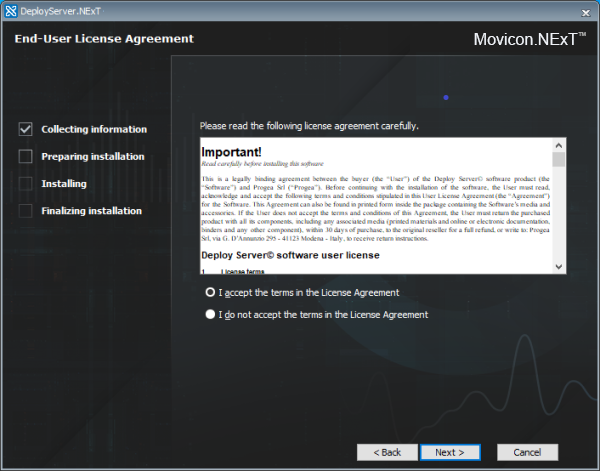Go back with the < Back button
The width and height of the screenshot is (600, 471).
point(387,452)
